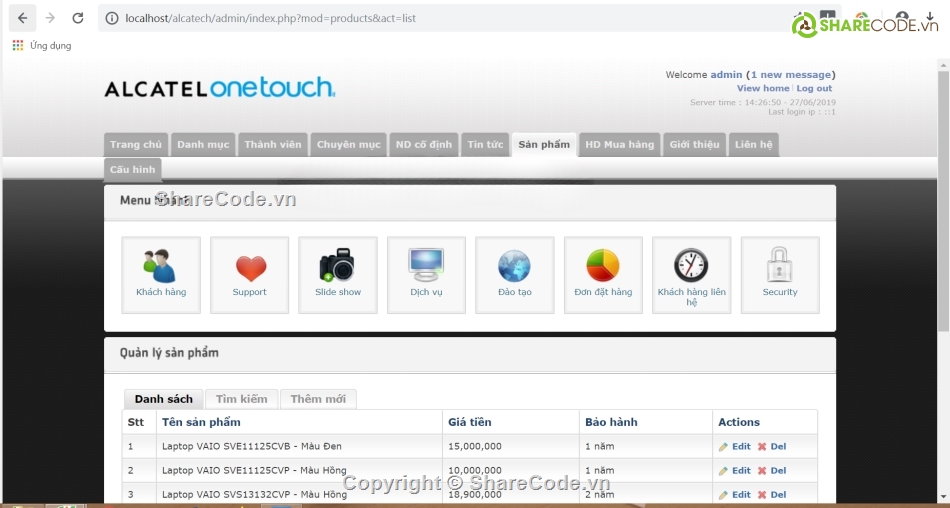This screenshot has width=950, height=508.
Task: Click the Del link for SVE11125CVP Màu Hồng
Action: pos(779,470)
